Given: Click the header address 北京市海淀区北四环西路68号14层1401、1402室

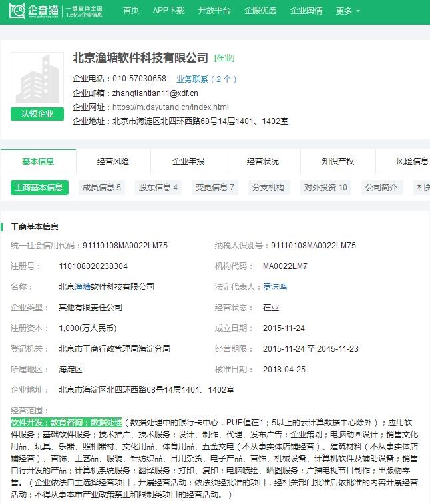Looking at the screenshot, I should click(200, 121).
